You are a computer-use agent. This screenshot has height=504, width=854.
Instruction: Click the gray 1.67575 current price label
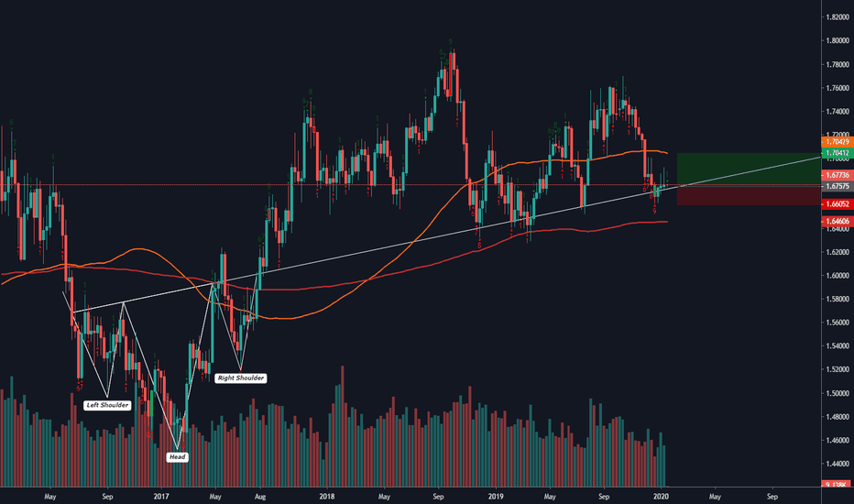(838, 185)
